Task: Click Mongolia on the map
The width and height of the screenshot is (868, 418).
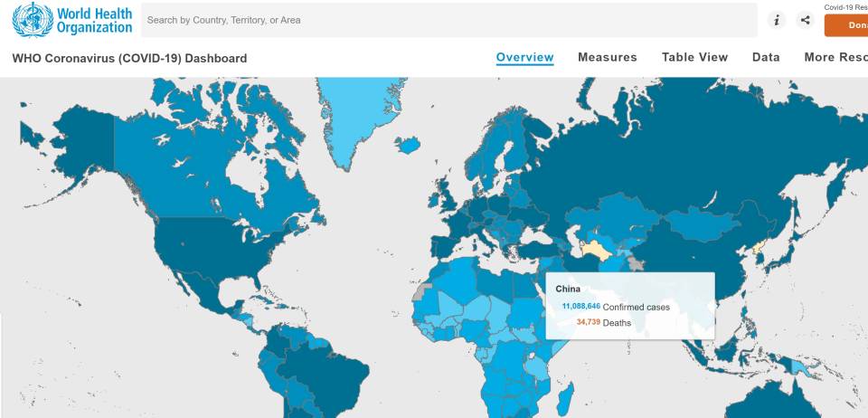Action: coord(703,224)
